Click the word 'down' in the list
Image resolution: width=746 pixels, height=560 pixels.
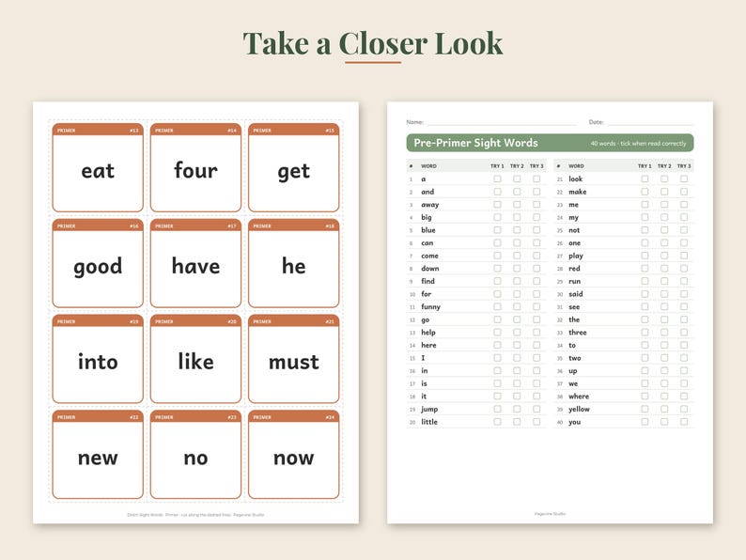point(430,269)
